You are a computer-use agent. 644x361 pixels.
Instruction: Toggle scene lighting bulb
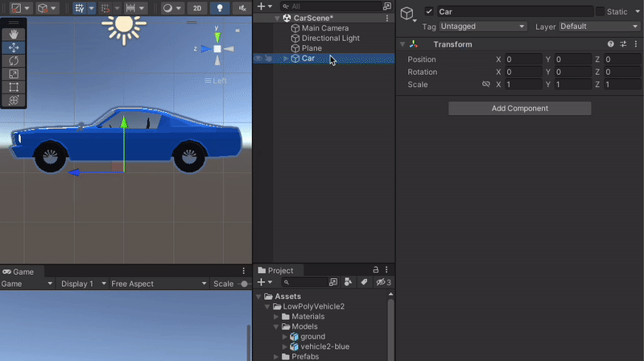point(220,8)
